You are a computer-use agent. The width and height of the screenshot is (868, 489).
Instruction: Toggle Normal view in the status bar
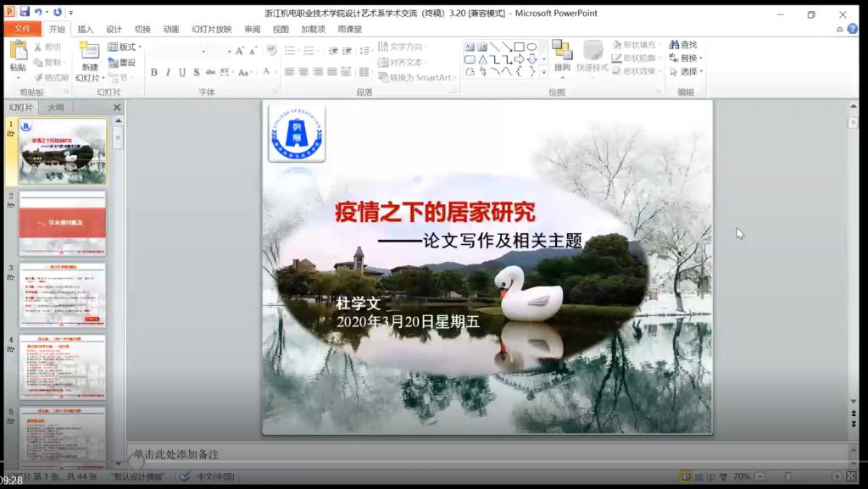[x=685, y=475]
